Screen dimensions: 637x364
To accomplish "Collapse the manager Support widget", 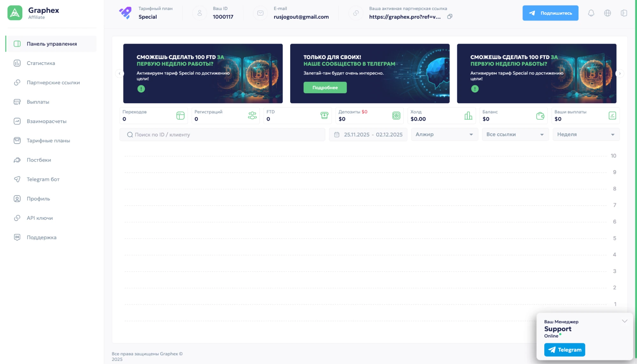I will point(625,321).
